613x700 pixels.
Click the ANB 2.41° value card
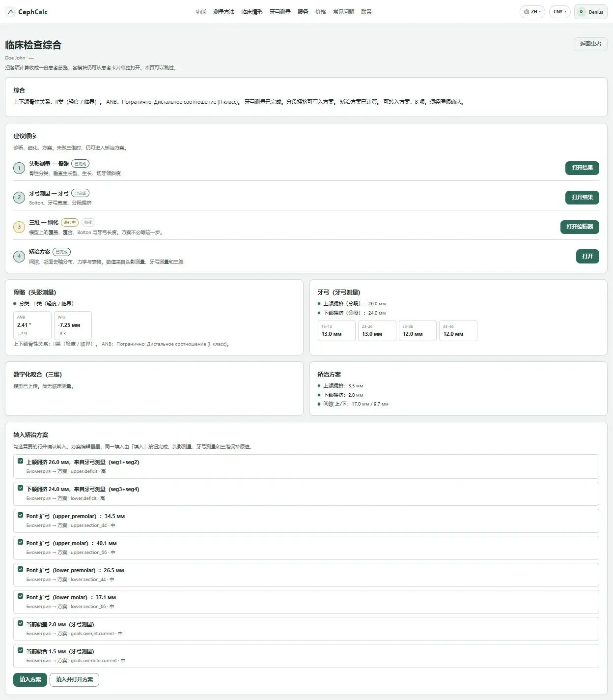tap(32, 325)
